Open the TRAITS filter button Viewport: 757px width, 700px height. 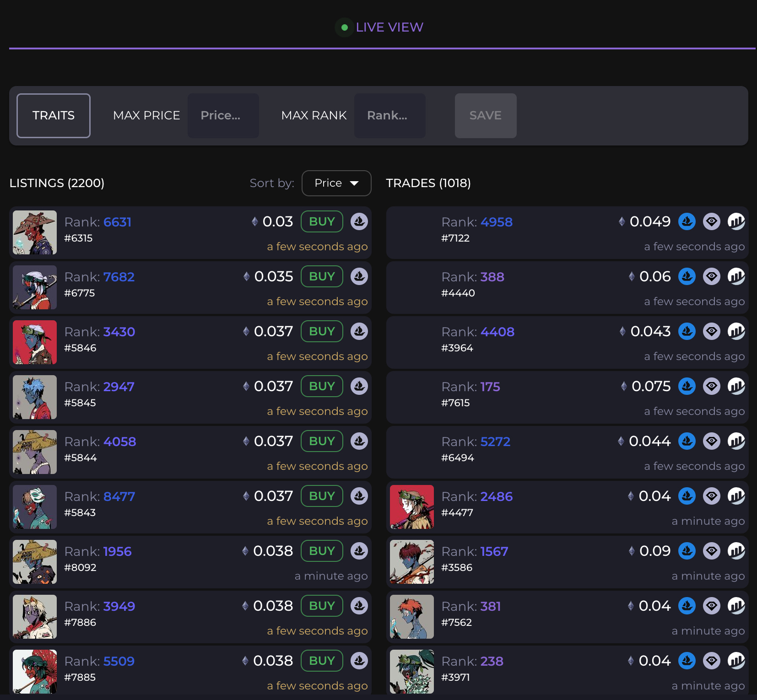click(54, 116)
